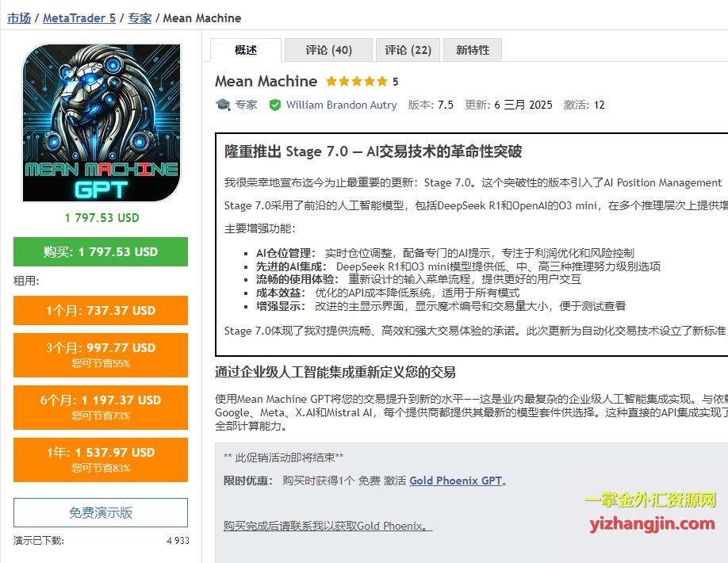728x563 pixels.
Task: Open the 评论 (40) tab
Action: pos(329,50)
